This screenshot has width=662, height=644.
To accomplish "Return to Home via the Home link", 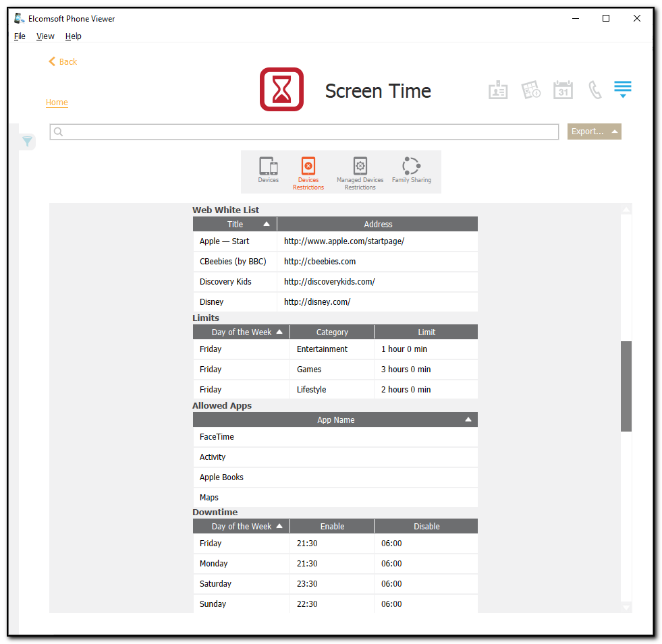I will (57, 102).
